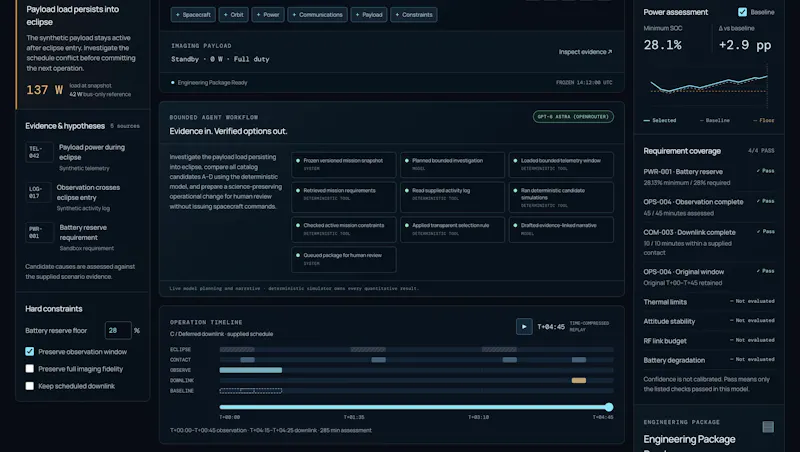This screenshot has height=452, width=800.
Task: Select Ran deterministic candidate simulations step
Action: click(561, 197)
